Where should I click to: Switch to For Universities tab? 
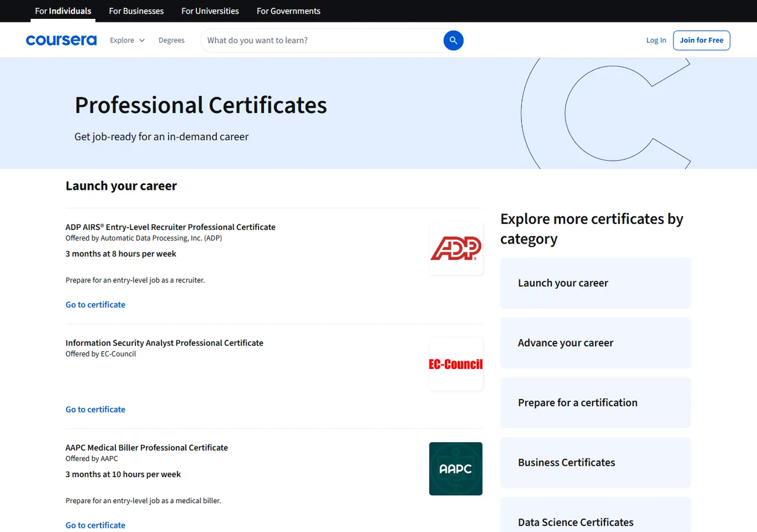click(210, 11)
